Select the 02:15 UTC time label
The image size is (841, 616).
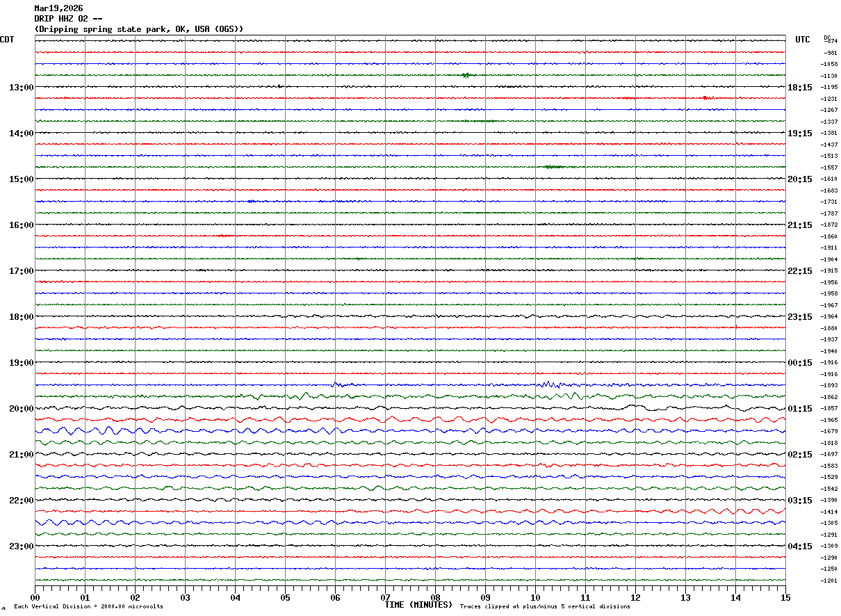(x=800, y=455)
